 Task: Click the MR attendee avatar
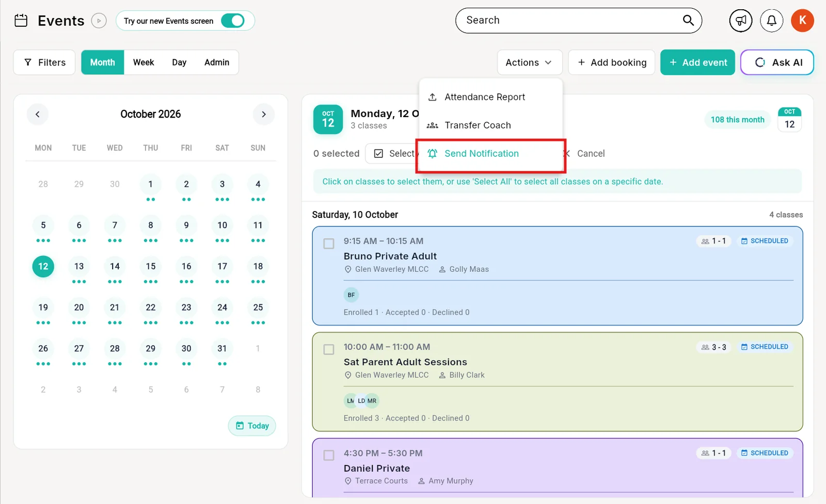tap(372, 401)
